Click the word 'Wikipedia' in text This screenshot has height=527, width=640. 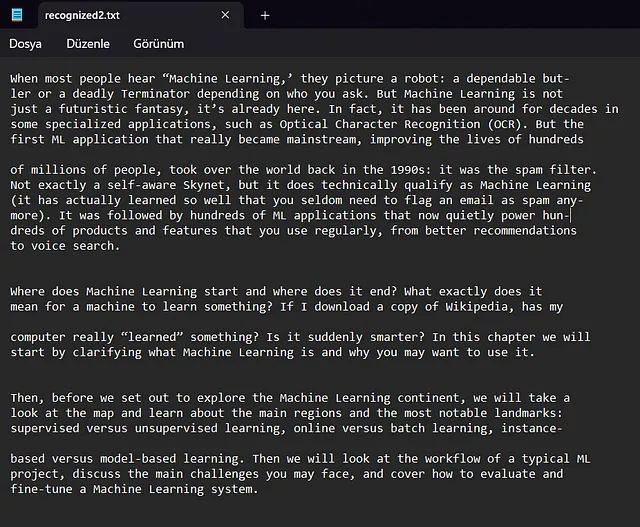click(476, 307)
